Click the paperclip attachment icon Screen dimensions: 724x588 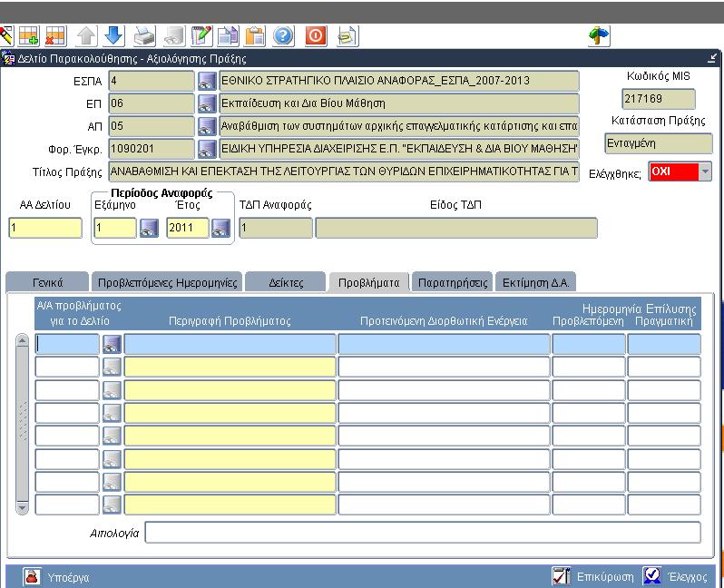click(347, 36)
